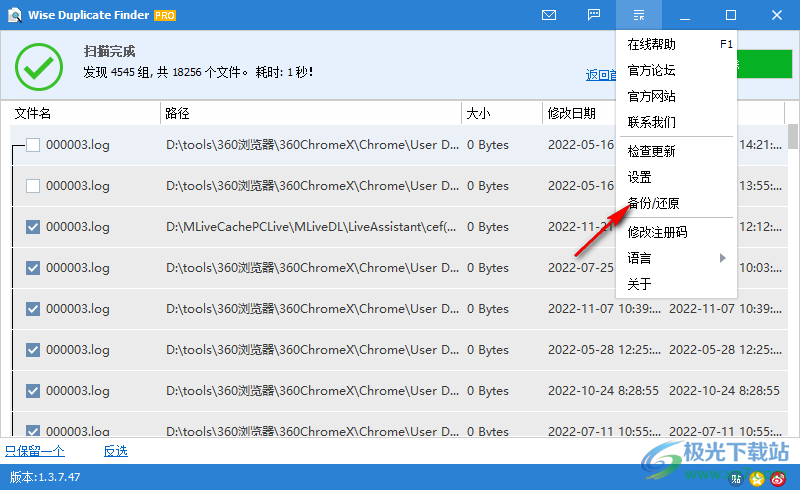This screenshot has height=490, width=800.
Task: Open the yellow star Qzone share icon
Action: [757, 478]
